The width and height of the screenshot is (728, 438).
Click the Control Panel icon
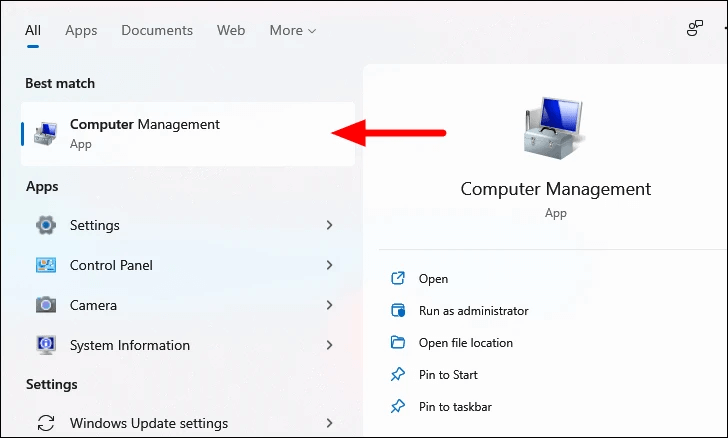click(46, 265)
